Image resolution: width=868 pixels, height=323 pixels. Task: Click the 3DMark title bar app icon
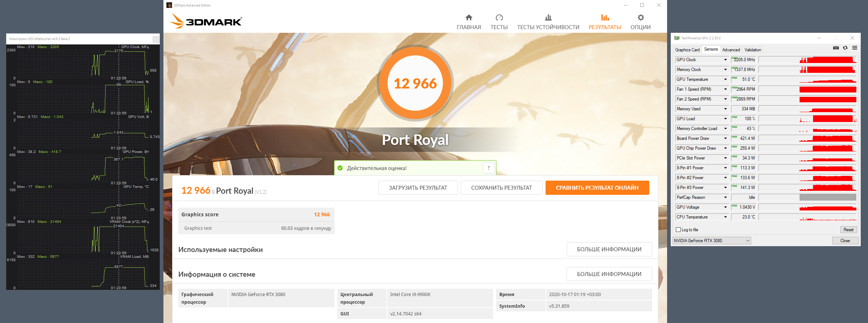pos(169,5)
